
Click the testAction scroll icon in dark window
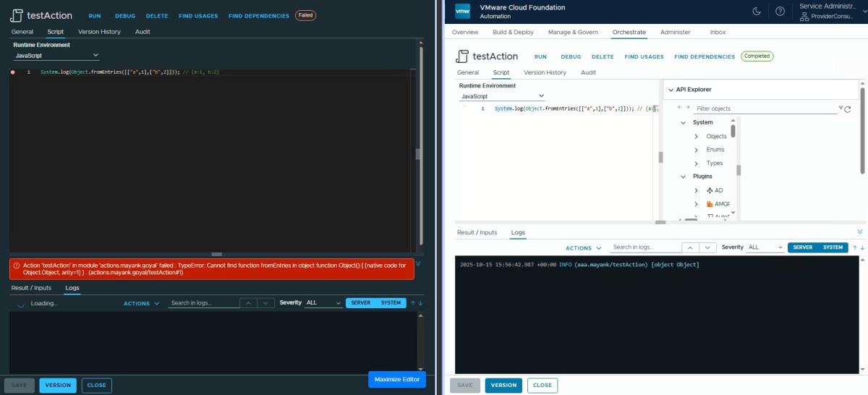coord(17,15)
